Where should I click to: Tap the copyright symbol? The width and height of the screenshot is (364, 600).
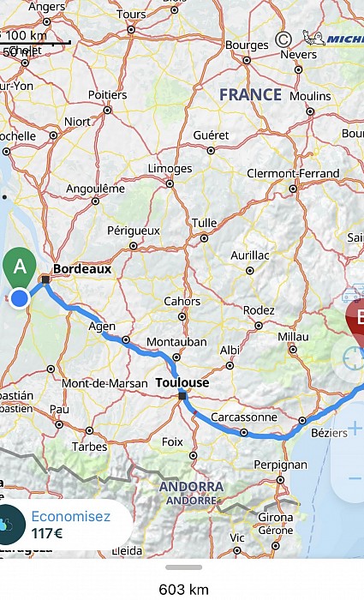[x=283, y=39]
